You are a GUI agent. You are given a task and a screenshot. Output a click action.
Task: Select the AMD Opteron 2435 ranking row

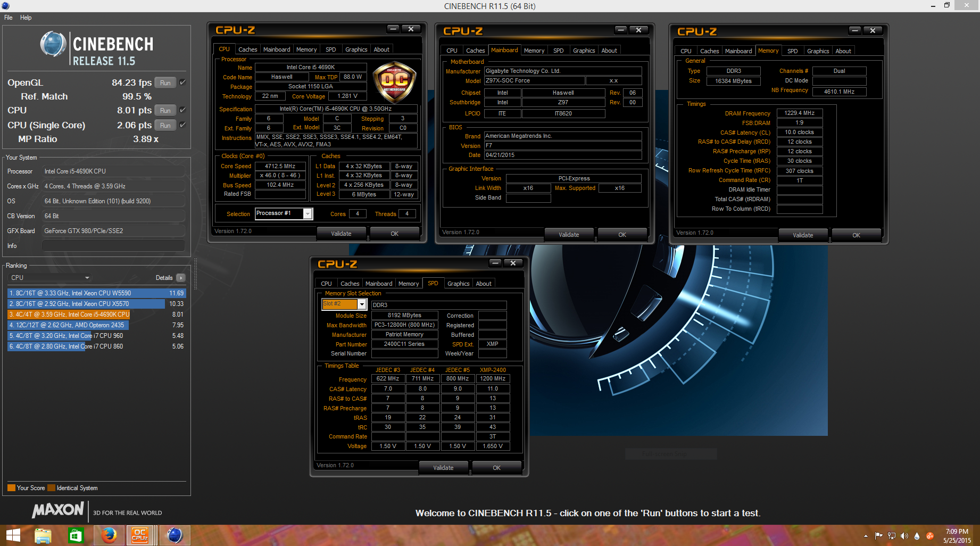click(96, 325)
